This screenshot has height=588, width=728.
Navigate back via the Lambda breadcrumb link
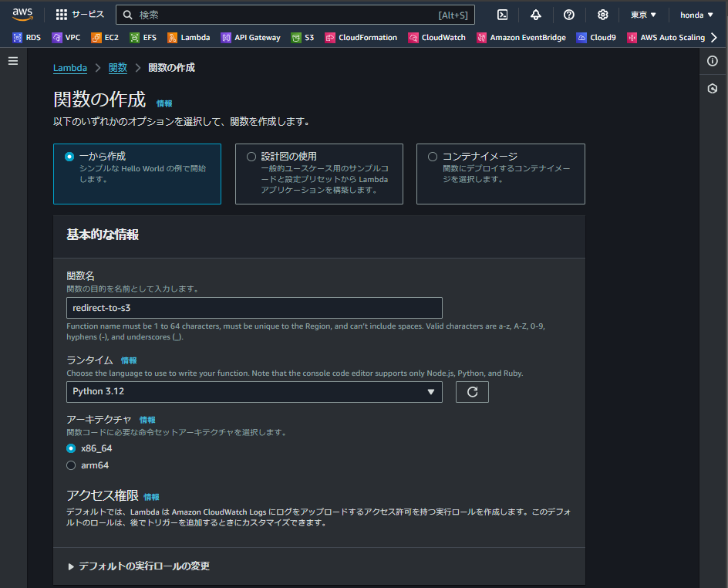point(70,67)
